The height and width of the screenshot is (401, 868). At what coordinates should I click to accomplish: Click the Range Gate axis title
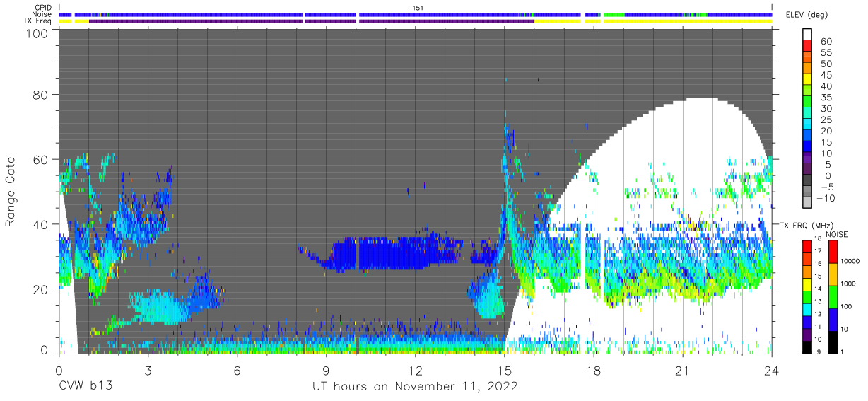click(11, 191)
